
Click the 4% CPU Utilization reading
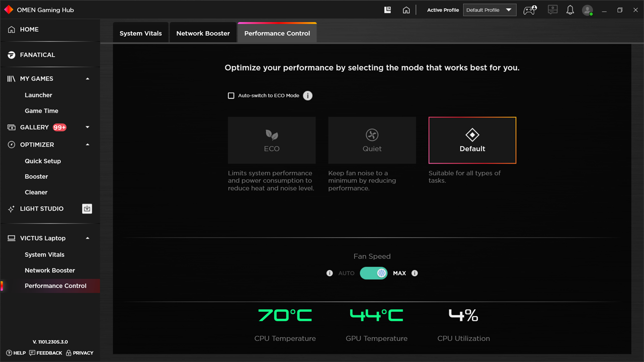[x=463, y=315]
